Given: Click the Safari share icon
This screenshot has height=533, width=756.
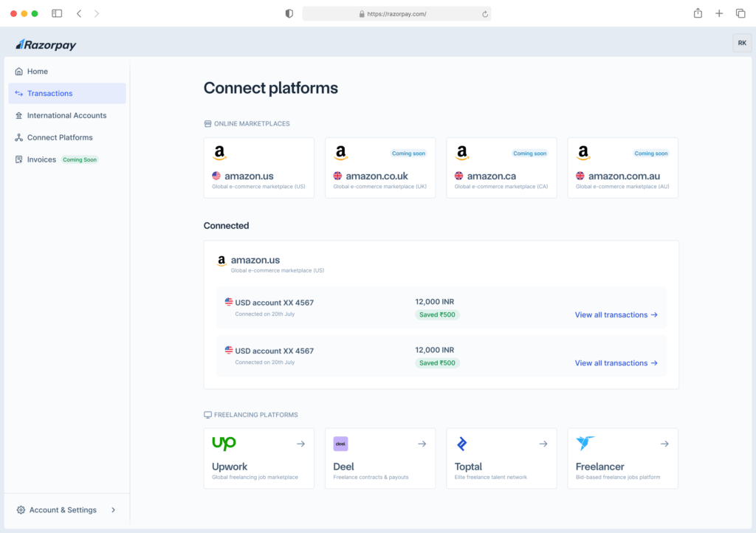Looking at the screenshot, I should [698, 13].
